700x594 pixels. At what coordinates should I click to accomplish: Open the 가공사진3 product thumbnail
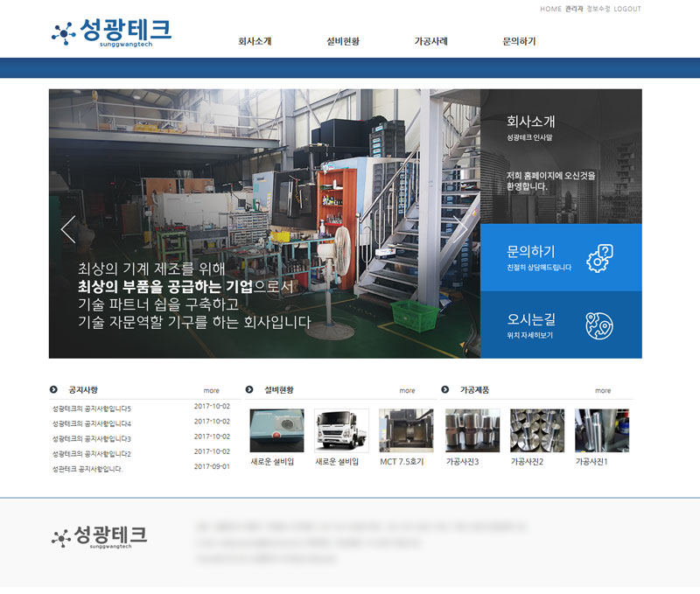tap(472, 430)
